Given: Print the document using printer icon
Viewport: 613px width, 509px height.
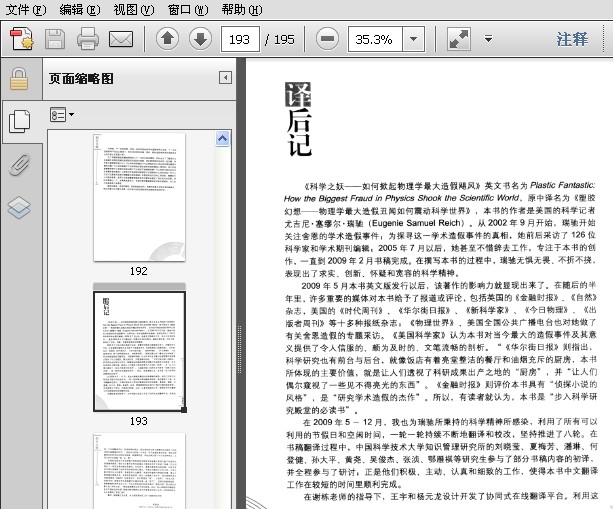Looking at the screenshot, I should pos(88,39).
